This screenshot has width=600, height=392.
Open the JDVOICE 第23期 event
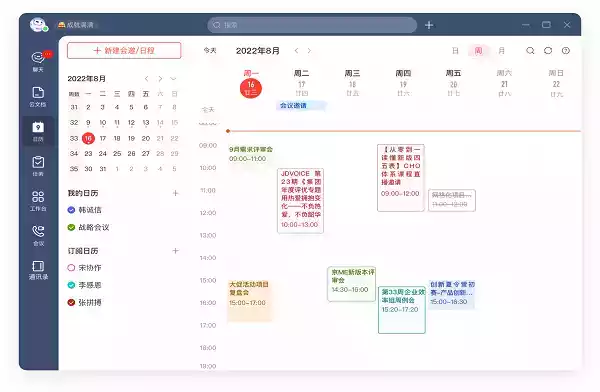[301, 201]
